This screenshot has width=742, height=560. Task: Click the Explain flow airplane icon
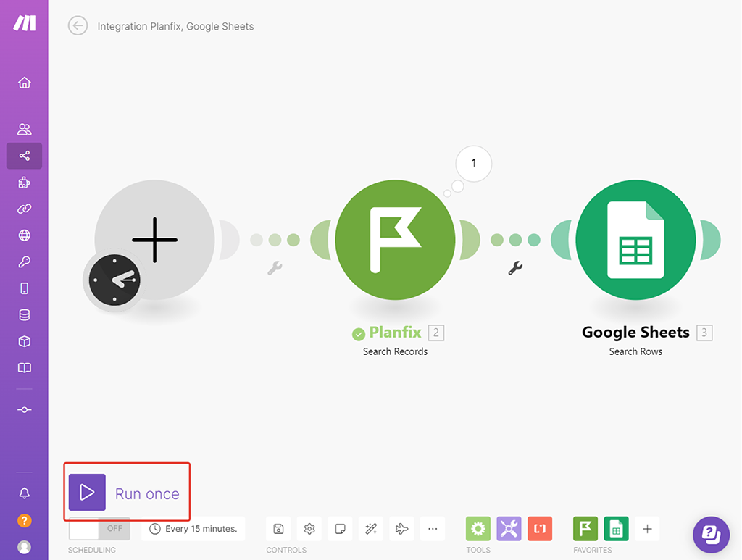[401, 528]
